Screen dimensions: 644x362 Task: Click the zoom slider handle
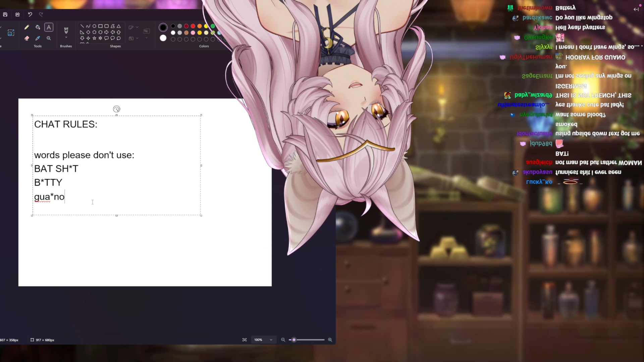(x=294, y=340)
